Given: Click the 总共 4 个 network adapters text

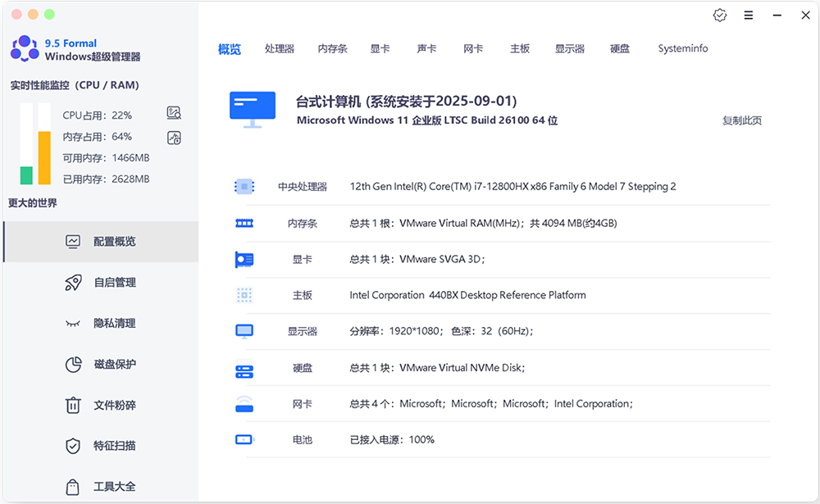Looking at the screenshot, I should [x=491, y=404].
